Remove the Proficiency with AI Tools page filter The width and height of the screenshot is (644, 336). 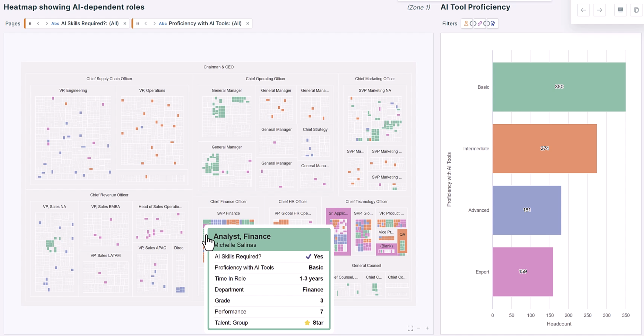pyautogui.click(x=248, y=23)
